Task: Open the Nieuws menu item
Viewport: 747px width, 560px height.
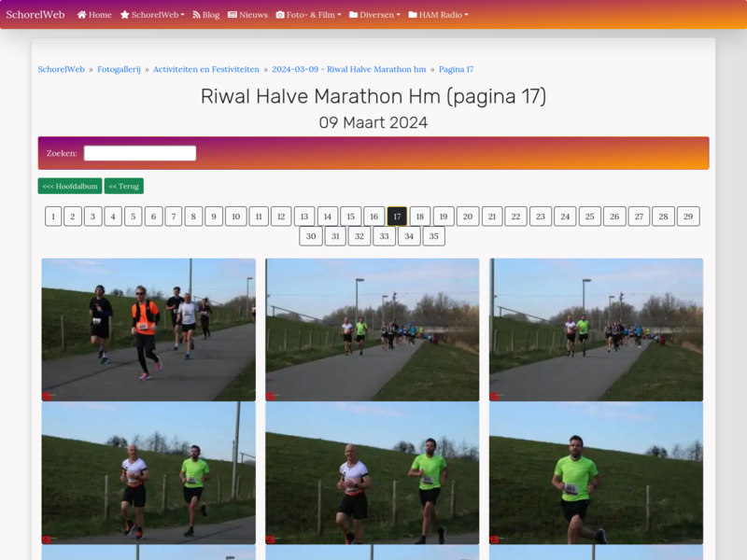Action: tap(247, 15)
